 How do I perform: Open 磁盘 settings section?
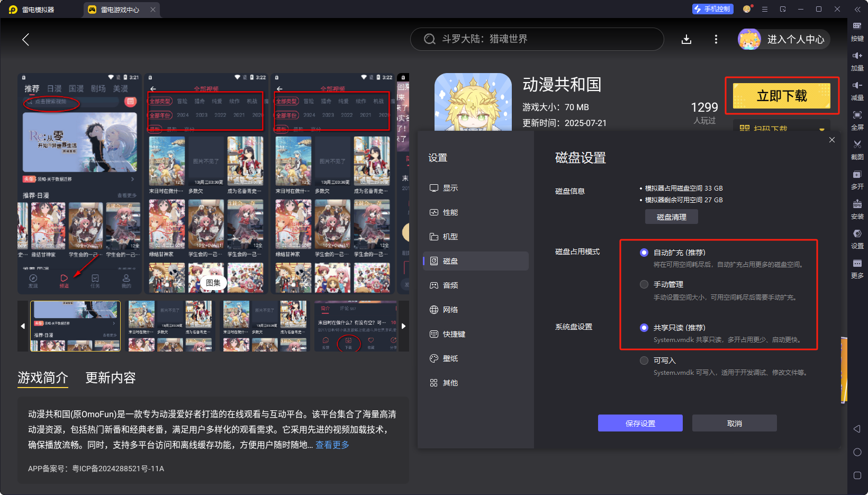pyautogui.click(x=475, y=261)
